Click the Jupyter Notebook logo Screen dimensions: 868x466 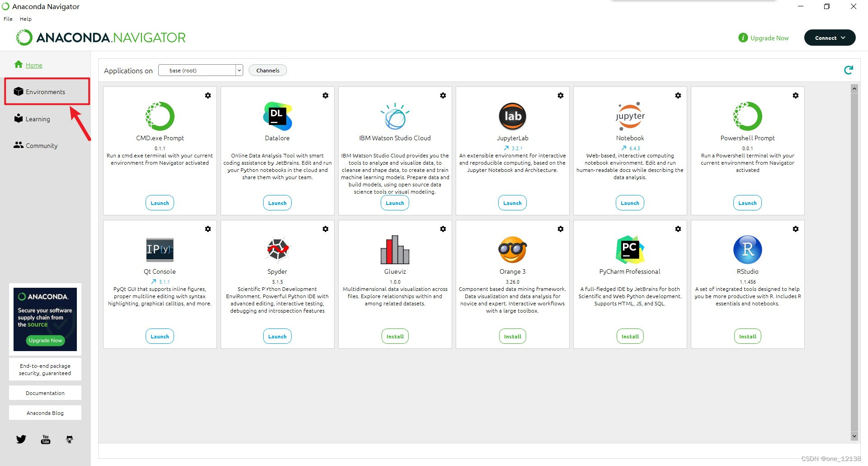(x=630, y=116)
